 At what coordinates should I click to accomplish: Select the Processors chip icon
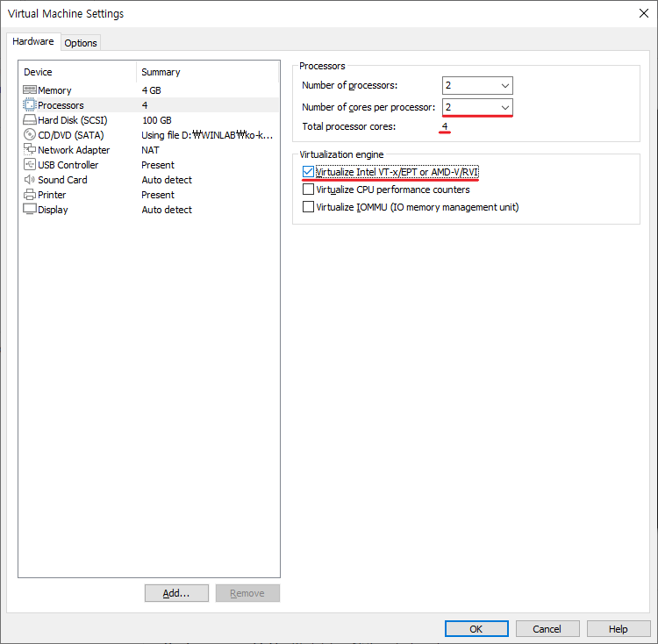tap(29, 105)
